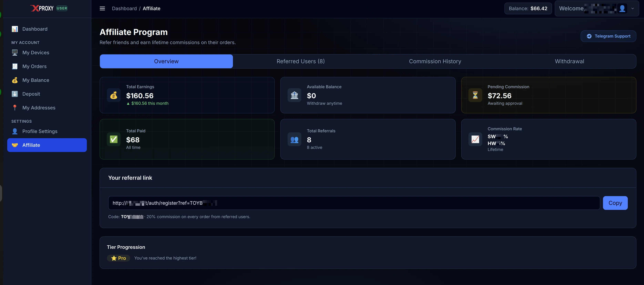Expand the Welcome account dropdown arrow
Screen dimensions: 644x285
(632, 8)
